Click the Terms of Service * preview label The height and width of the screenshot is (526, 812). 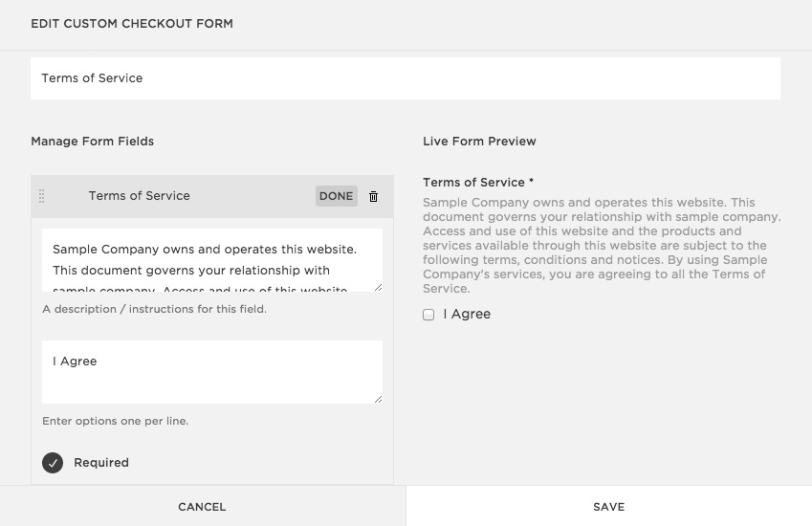[478, 183]
